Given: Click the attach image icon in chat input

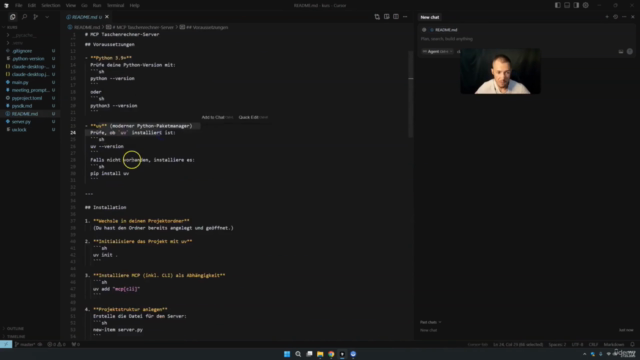Looking at the screenshot, I should (621, 51).
